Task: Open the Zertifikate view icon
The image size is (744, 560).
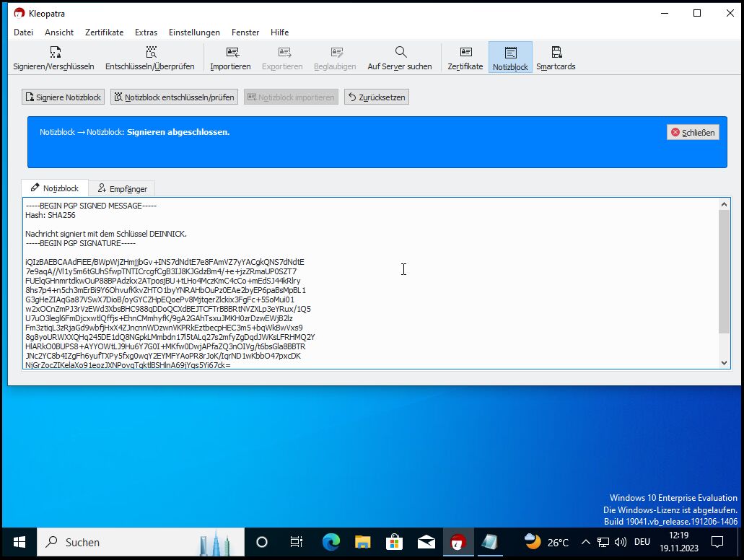Action: pos(465,53)
